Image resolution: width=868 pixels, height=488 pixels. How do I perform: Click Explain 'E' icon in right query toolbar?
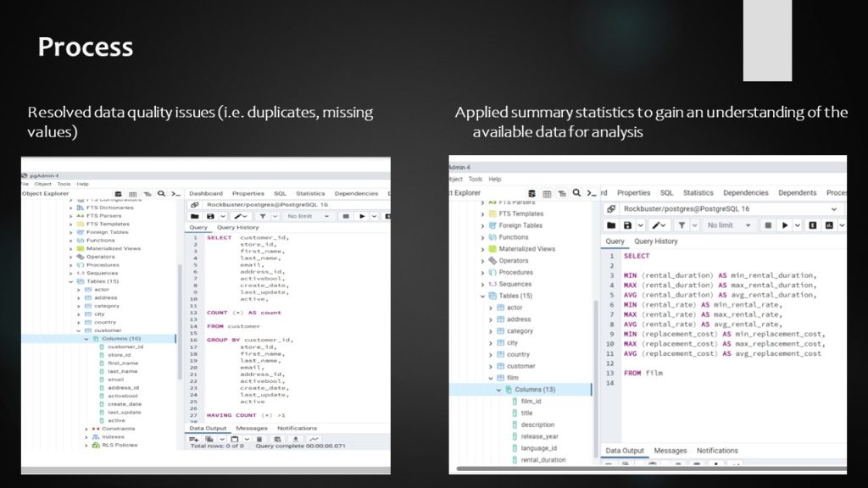(812, 225)
